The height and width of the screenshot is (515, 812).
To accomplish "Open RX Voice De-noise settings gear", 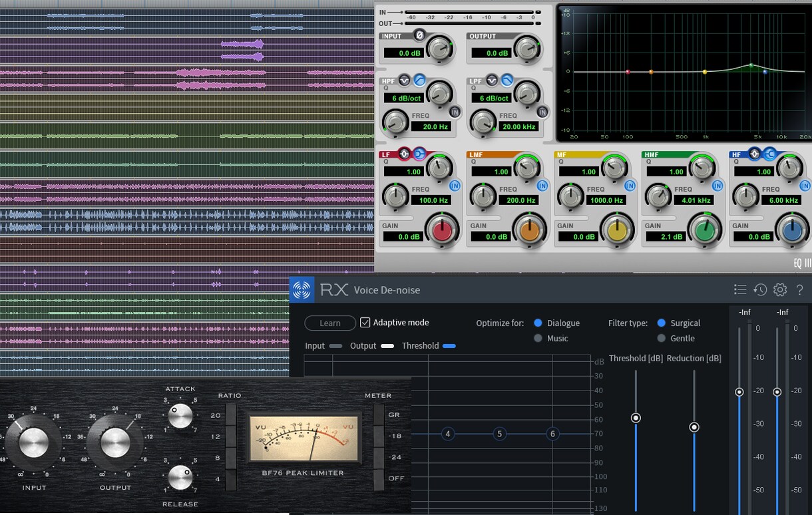I will tap(780, 289).
